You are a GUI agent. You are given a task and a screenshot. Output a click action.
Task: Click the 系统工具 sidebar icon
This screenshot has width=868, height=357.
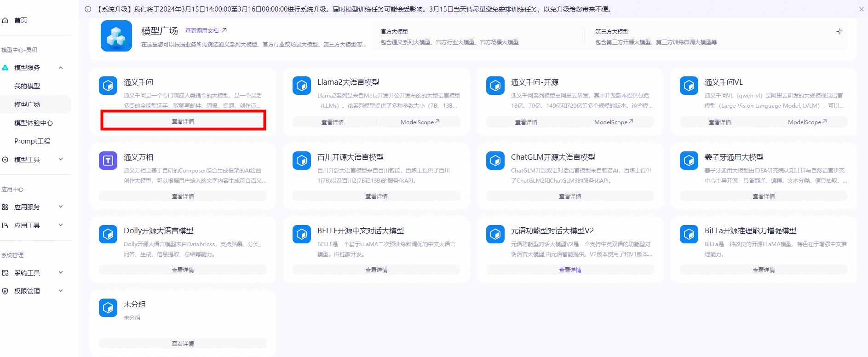tap(5, 273)
